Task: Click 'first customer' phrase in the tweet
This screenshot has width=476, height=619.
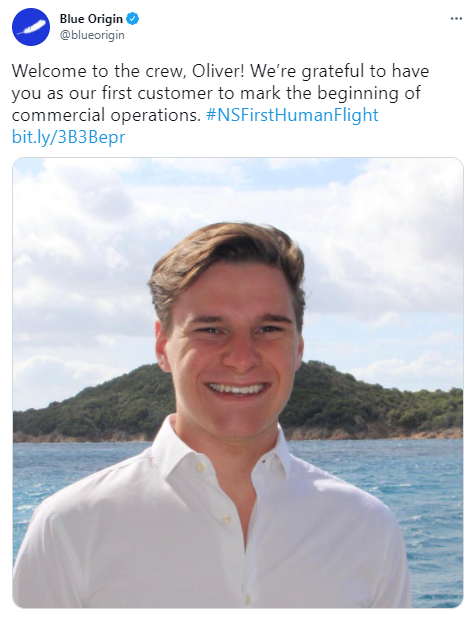Action: click(x=157, y=93)
